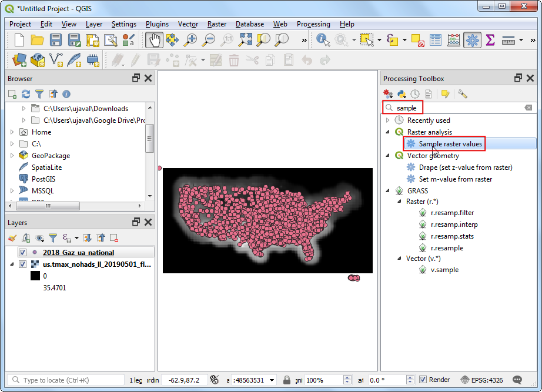Open the Processing options wrench icon
This screenshot has height=392, width=542.
[x=462, y=94]
